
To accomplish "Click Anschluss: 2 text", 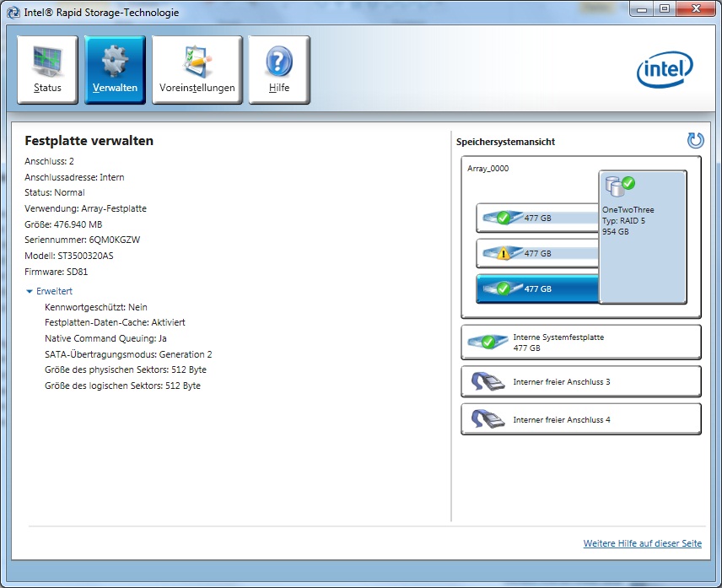I will (x=49, y=161).
